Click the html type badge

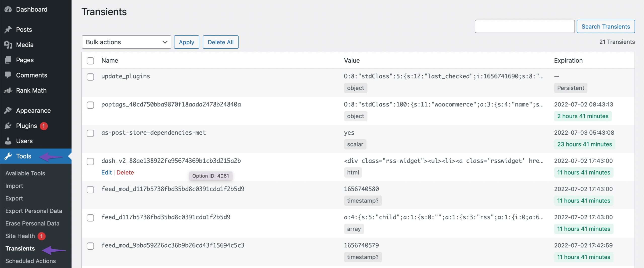[x=353, y=172]
